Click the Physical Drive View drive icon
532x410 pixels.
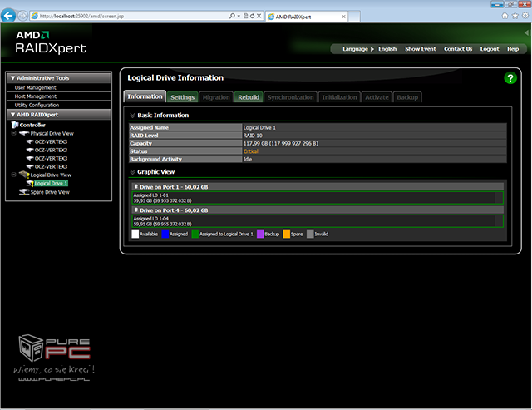[24, 133]
